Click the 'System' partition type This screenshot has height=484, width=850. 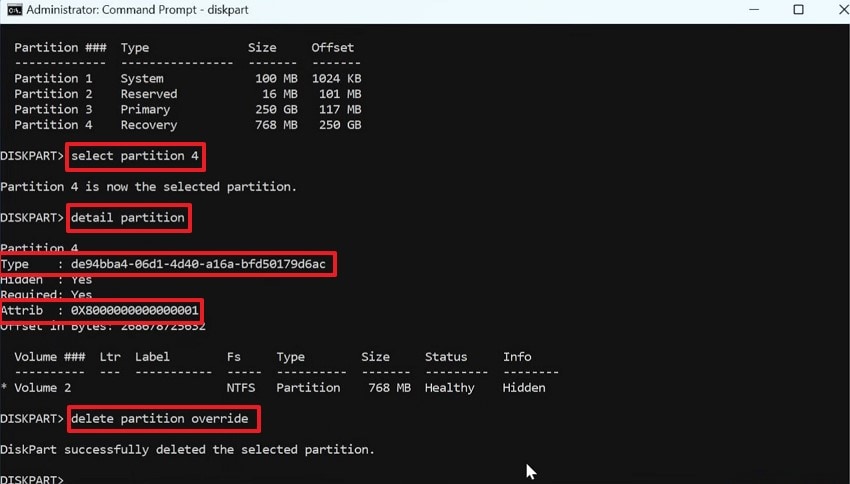click(x=142, y=79)
